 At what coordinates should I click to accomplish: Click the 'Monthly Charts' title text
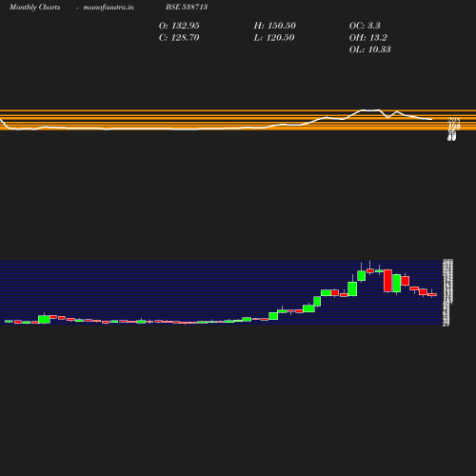[x=35, y=8]
